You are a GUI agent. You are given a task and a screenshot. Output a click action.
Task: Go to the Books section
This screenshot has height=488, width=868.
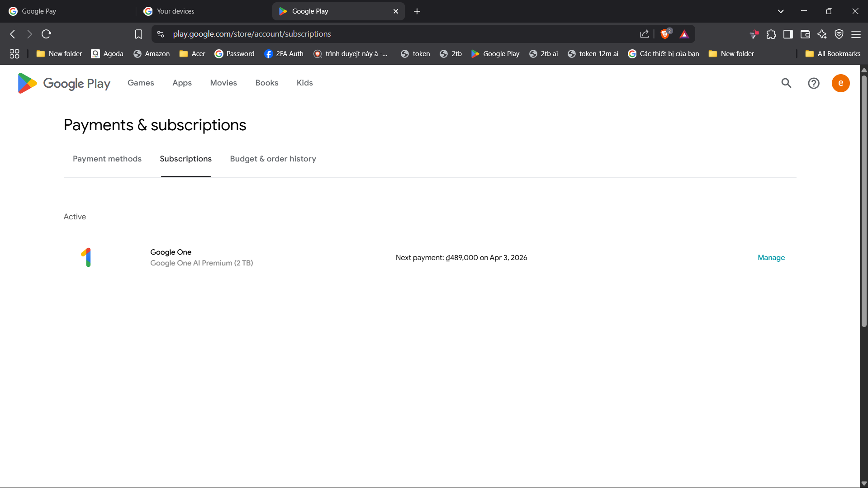point(266,83)
